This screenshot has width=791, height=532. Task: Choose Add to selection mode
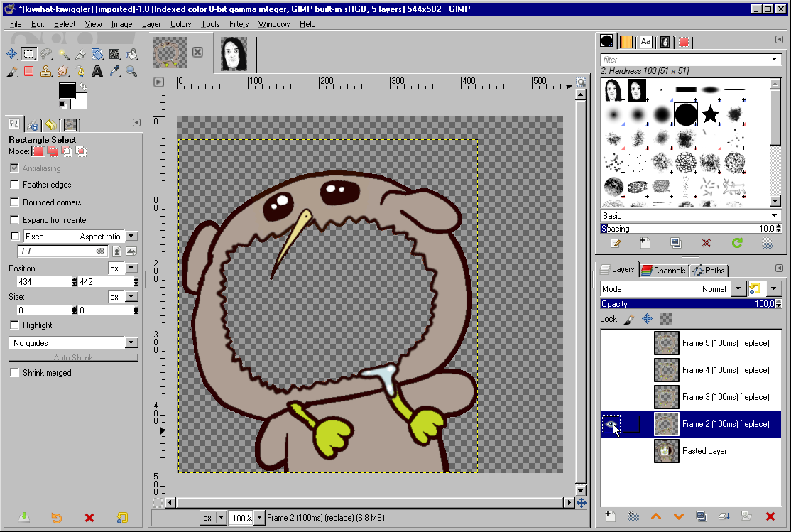[x=52, y=151]
